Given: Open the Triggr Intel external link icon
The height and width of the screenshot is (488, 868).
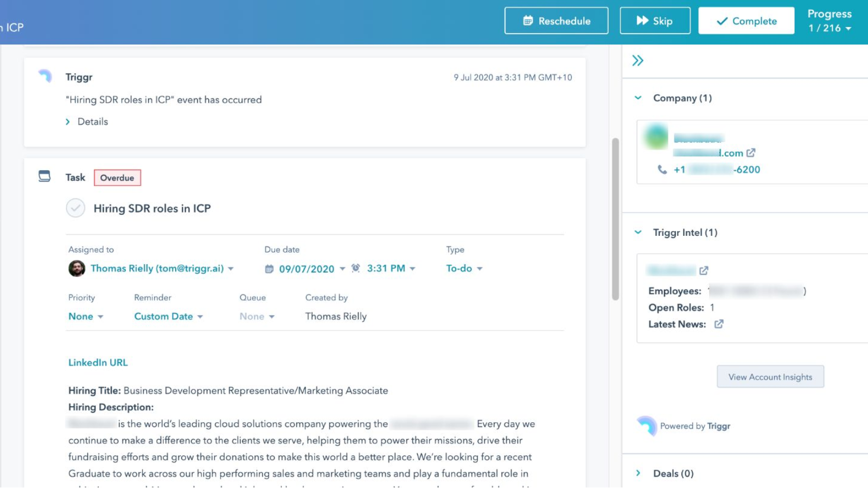Looking at the screenshot, I should 704,271.
